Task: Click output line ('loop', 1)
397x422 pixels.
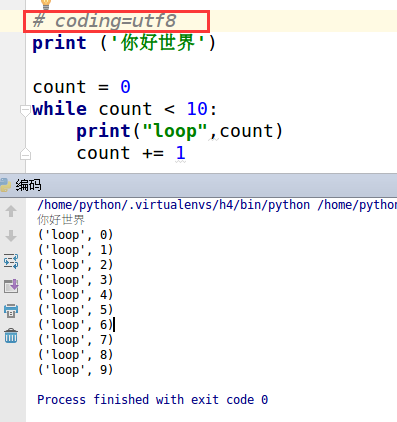Action: [x=76, y=250]
